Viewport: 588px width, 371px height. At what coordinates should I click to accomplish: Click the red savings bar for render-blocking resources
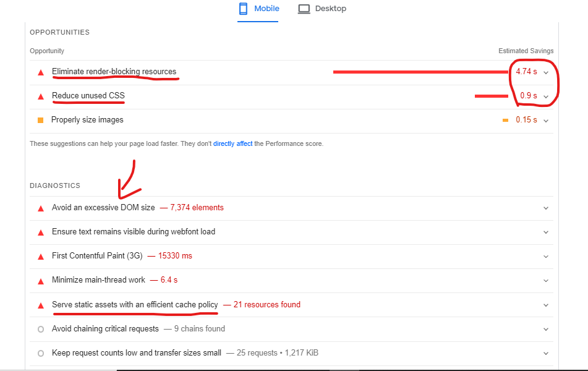pos(420,72)
